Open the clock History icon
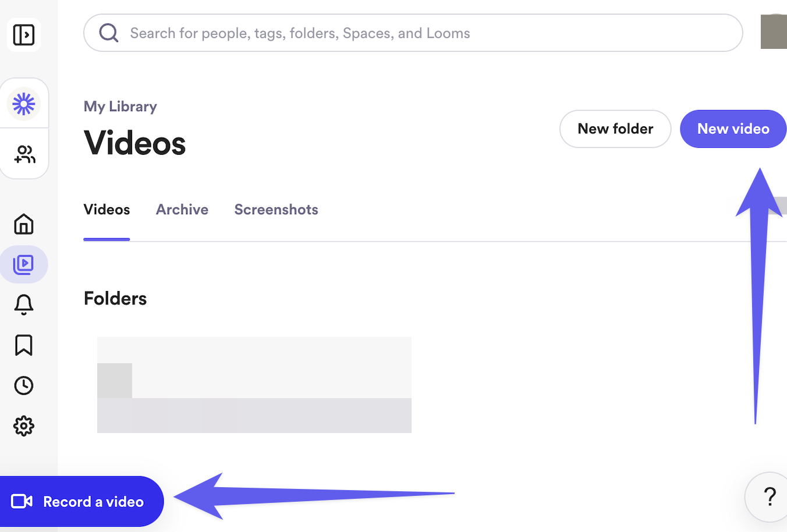 (24, 385)
